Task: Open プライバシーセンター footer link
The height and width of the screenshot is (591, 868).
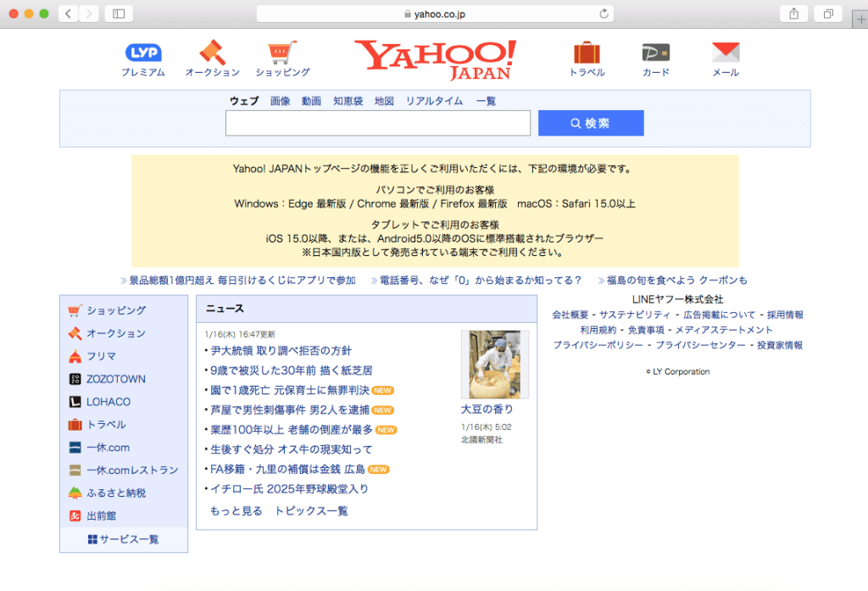Action: click(x=701, y=345)
